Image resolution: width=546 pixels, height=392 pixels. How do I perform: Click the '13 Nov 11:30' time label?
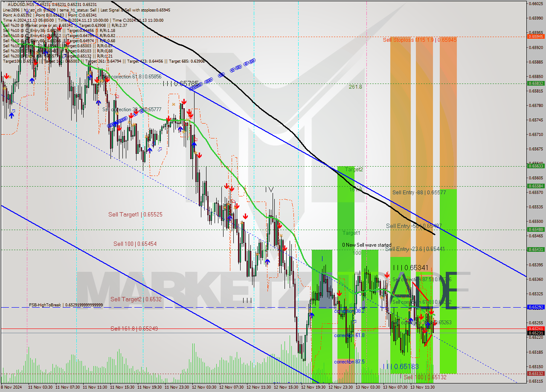pos(422,387)
